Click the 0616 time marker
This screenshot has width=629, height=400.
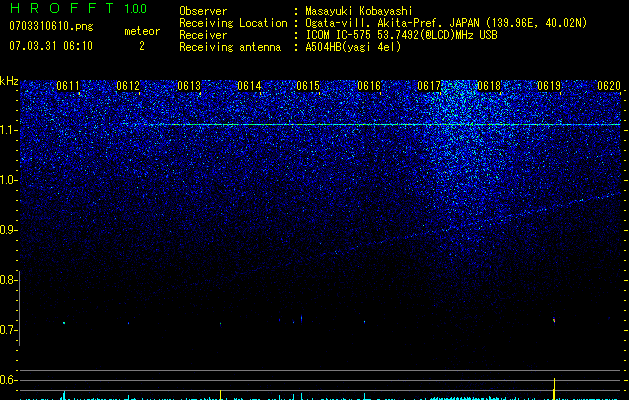point(369,86)
